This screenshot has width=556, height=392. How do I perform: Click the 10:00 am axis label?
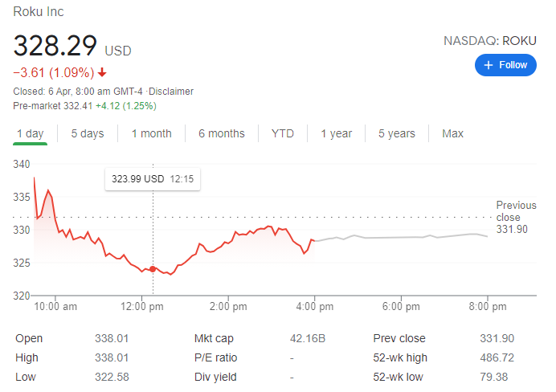click(x=55, y=307)
